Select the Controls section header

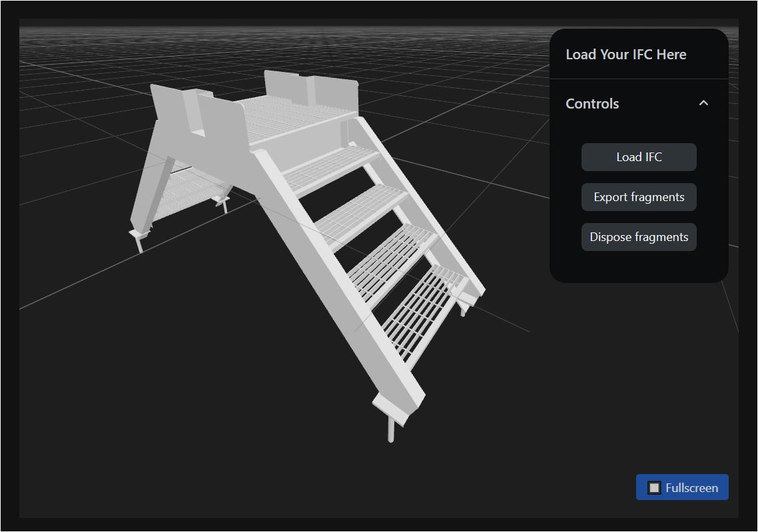[639, 103]
